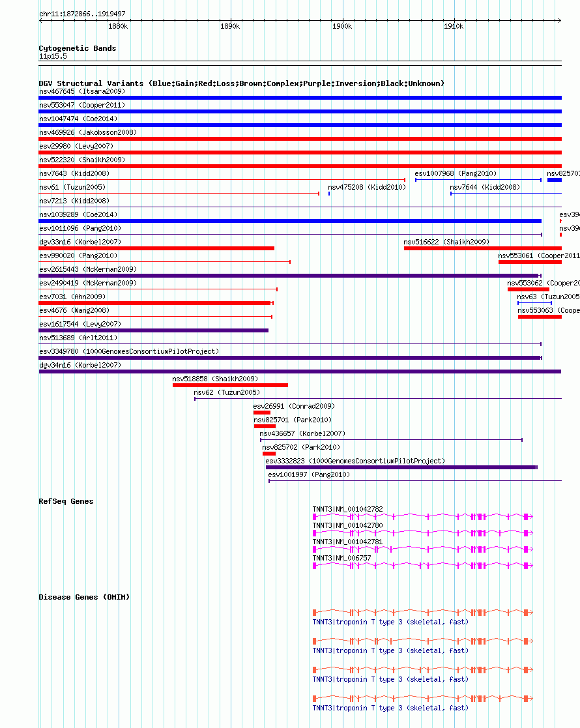Click the dgv34n16 (Korbel2007) label
Image resolution: width=580 pixels, height=728 pixels.
(x=80, y=366)
